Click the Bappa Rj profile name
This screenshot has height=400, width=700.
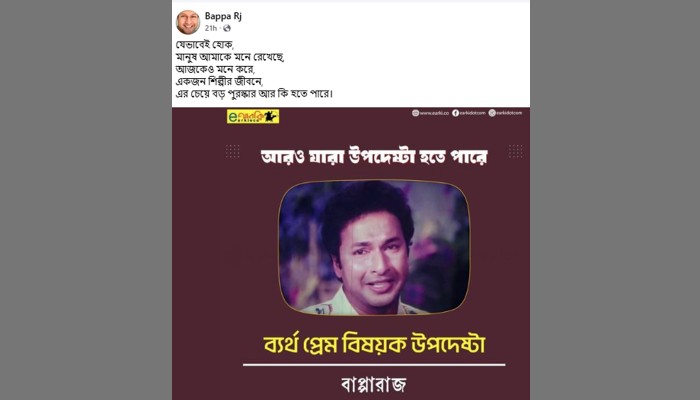(x=223, y=16)
